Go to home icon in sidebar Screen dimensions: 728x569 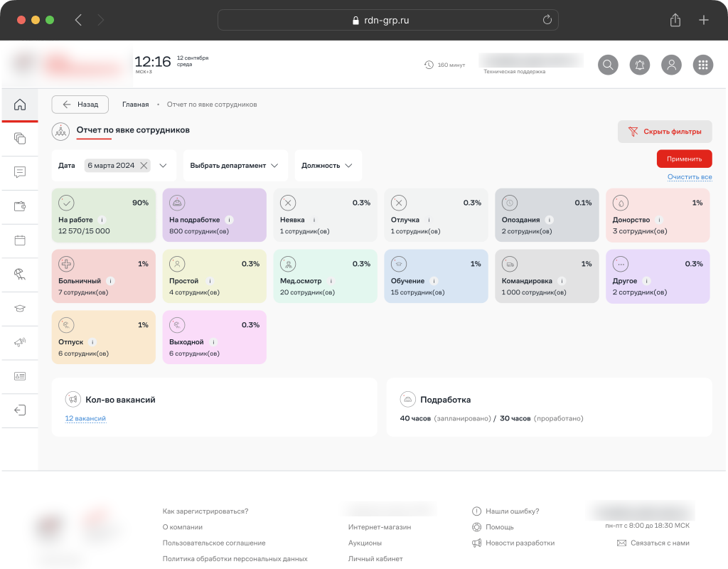[20, 105]
